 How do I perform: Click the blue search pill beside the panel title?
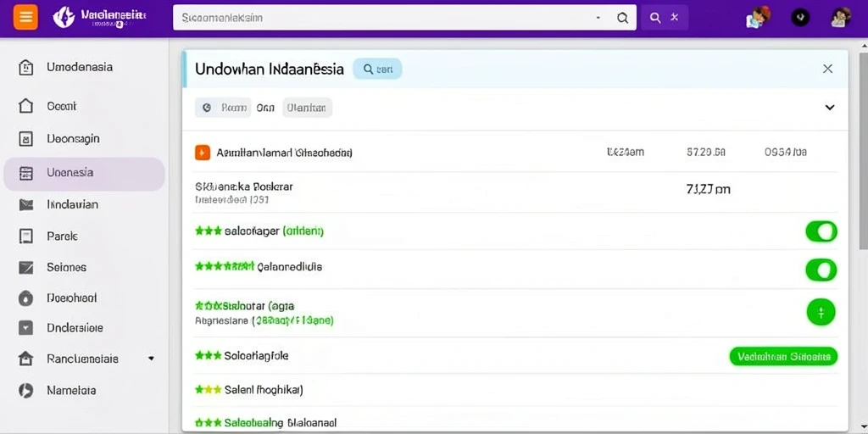377,70
